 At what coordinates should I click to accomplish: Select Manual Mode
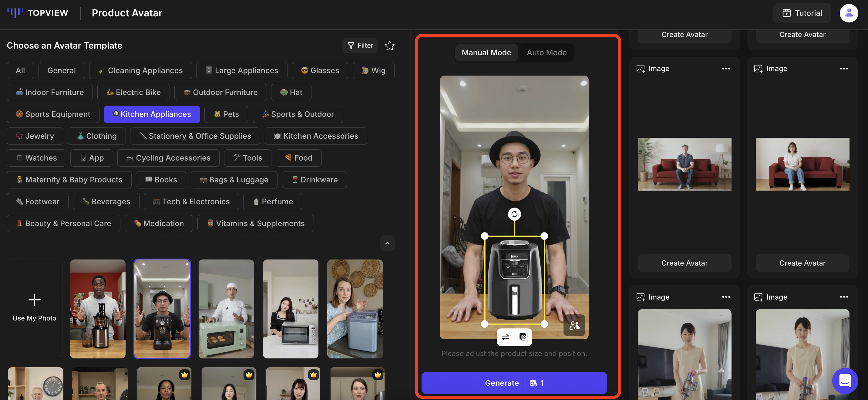click(x=486, y=53)
